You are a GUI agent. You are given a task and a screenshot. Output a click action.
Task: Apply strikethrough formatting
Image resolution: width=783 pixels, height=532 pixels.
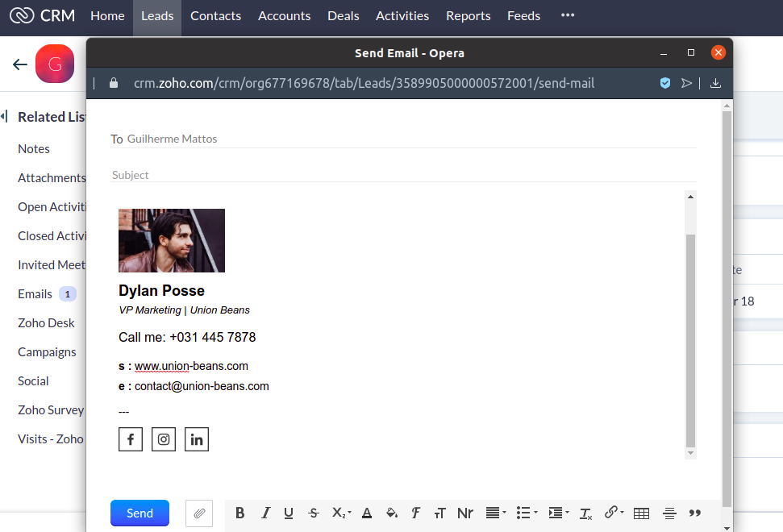314,513
